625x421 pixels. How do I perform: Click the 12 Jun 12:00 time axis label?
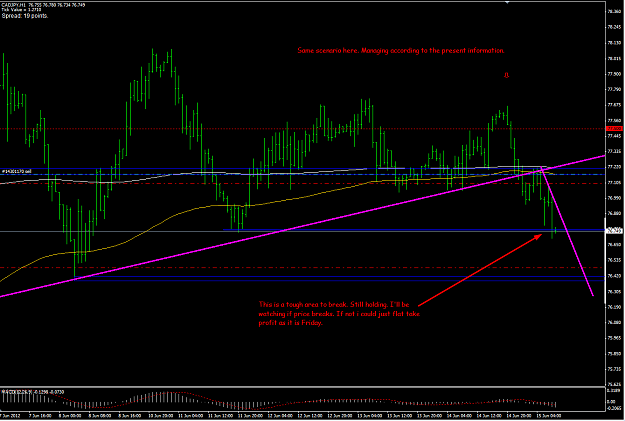point(311,416)
